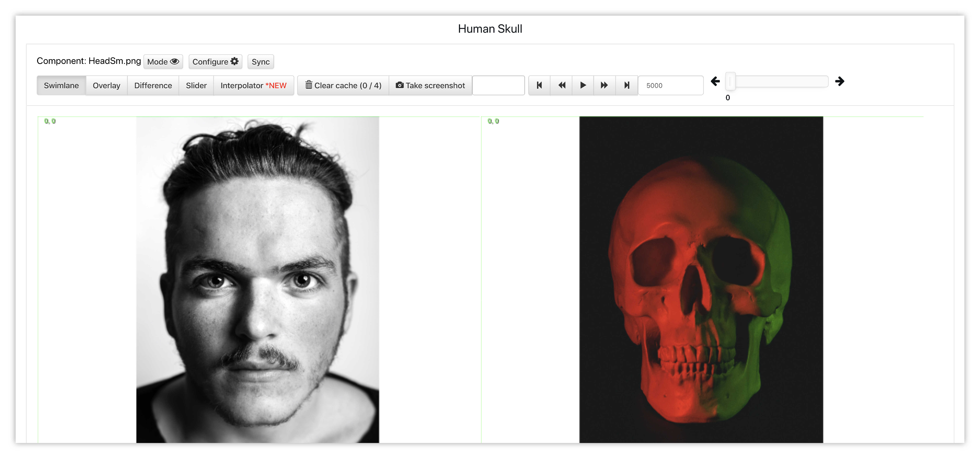Click the red-green skull image
This screenshot has height=463, width=980.
coord(701,280)
